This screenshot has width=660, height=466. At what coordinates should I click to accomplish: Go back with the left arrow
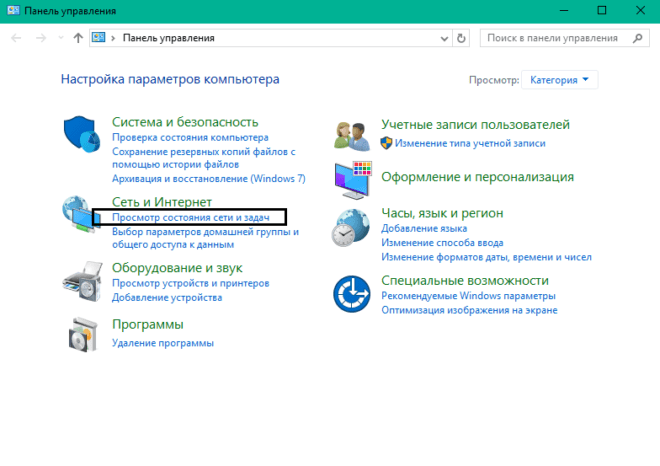pyautogui.click(x=16, y=38)
